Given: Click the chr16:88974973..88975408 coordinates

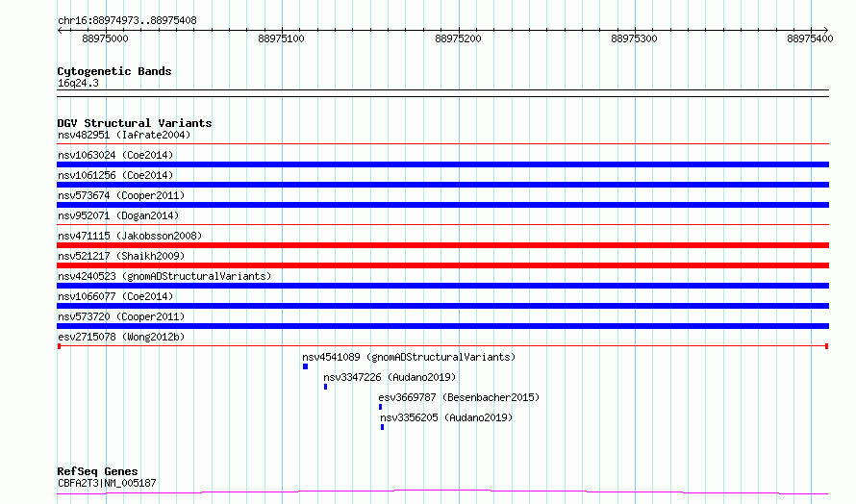Looking at the screenshot, I should (x=127, y=20).
